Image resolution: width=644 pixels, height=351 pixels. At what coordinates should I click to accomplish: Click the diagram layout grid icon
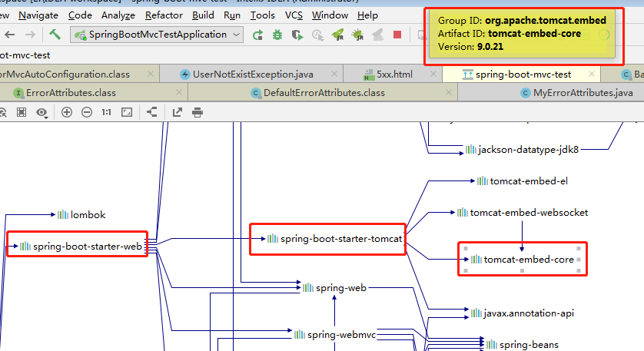pos(22,112)
